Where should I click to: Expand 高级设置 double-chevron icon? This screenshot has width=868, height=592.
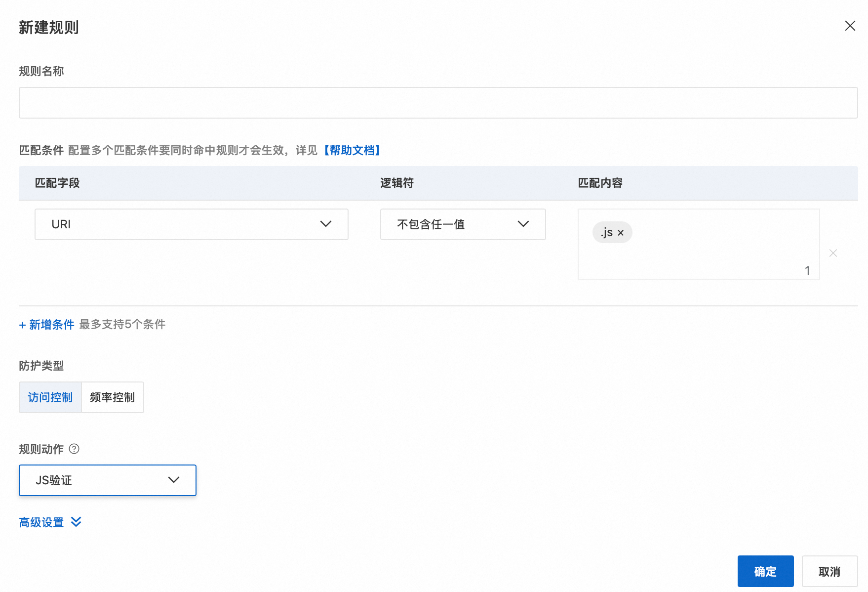click(76, 522)
